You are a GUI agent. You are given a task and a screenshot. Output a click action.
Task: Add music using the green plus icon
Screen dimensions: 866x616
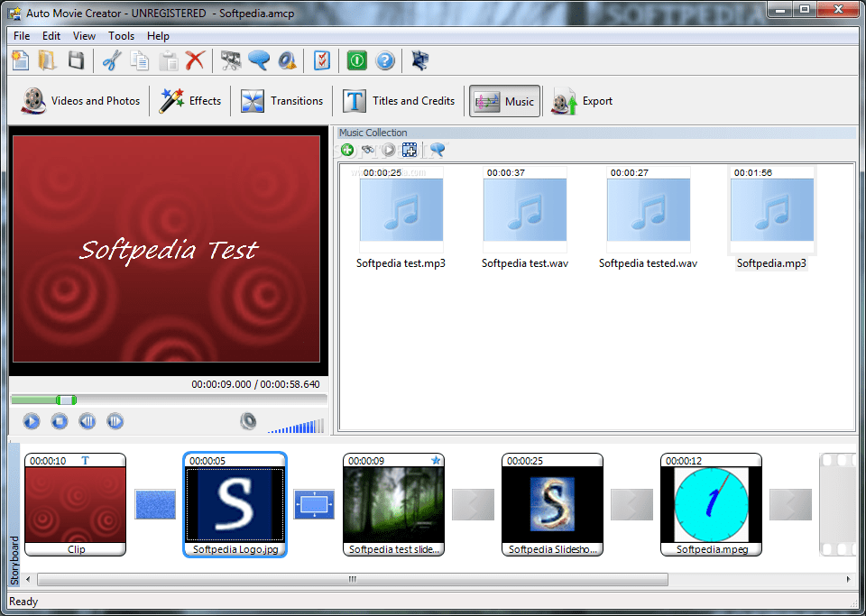(347, 150)
